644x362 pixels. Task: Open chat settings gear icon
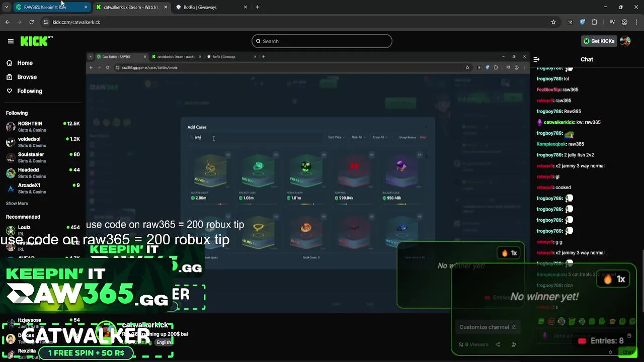click(610, 352)
